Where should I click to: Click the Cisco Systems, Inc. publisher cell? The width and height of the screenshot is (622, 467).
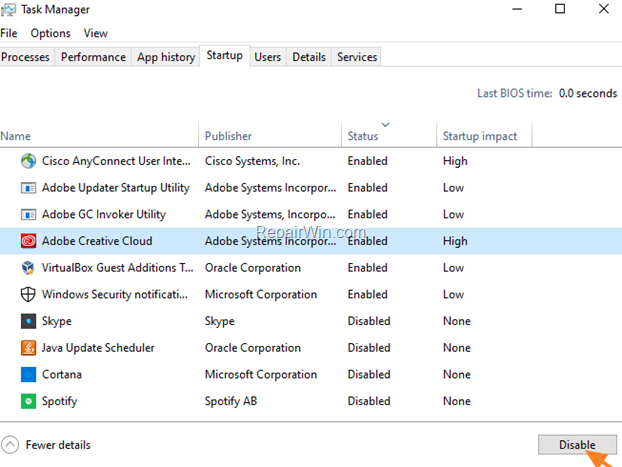[252, 161]
